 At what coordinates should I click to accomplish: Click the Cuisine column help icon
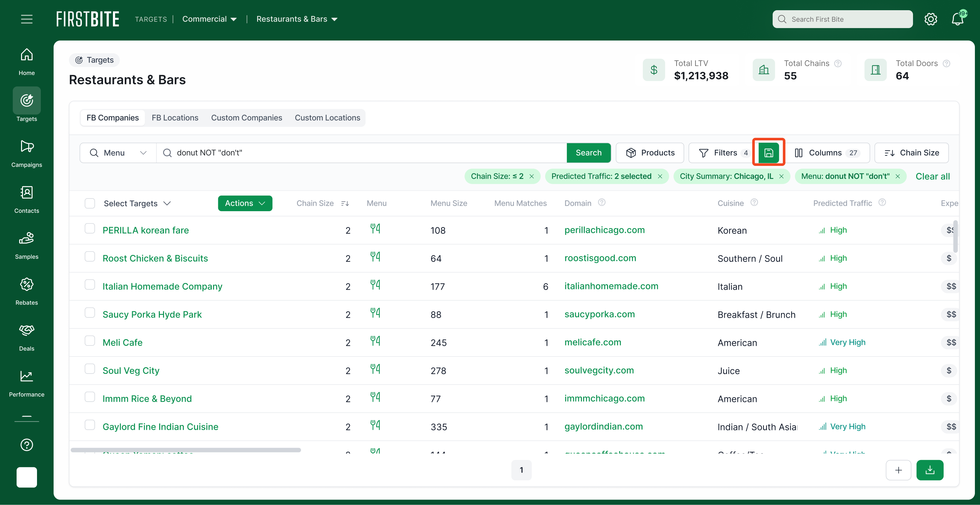coord(754,202)
